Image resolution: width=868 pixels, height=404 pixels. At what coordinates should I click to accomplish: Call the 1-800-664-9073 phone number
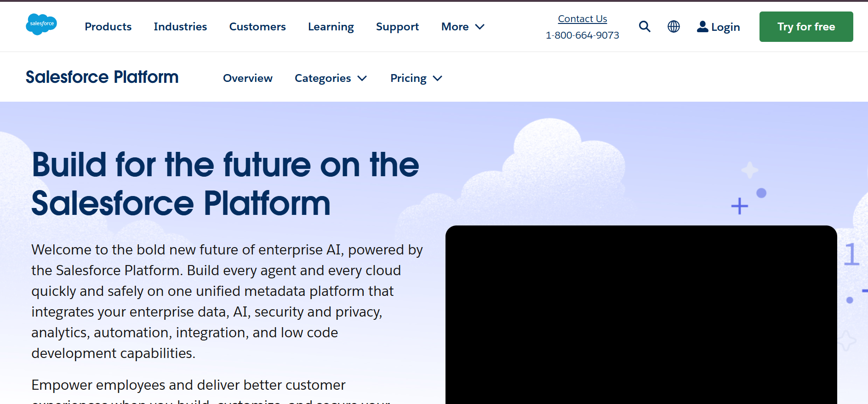tap(582, 35)
